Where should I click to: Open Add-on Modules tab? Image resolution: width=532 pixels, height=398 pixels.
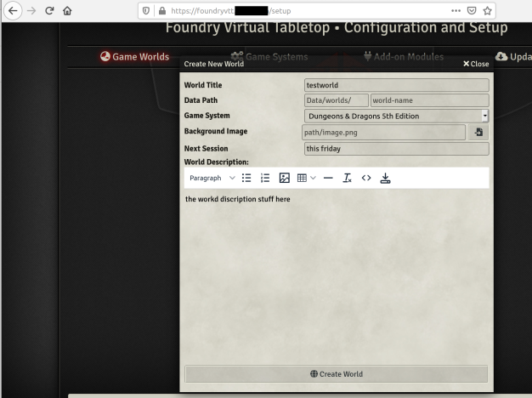pyautogui.click(x=404, y=57)
